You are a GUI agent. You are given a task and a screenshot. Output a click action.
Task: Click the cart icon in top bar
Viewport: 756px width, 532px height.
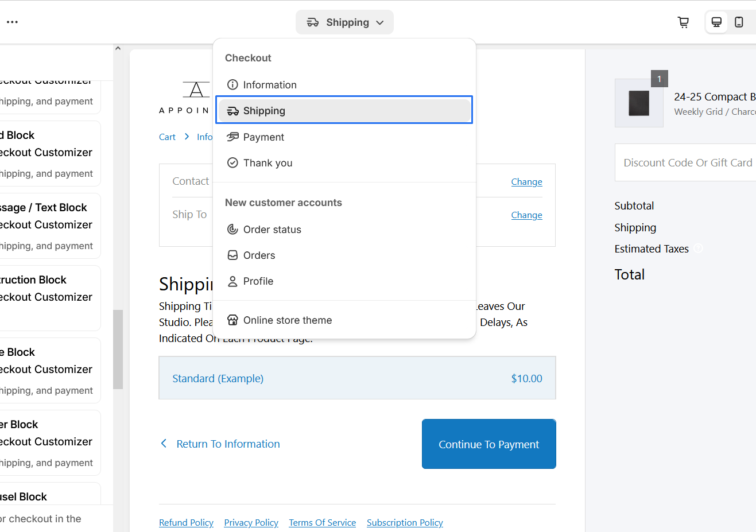pyautogui.click(x=683, y=22)
